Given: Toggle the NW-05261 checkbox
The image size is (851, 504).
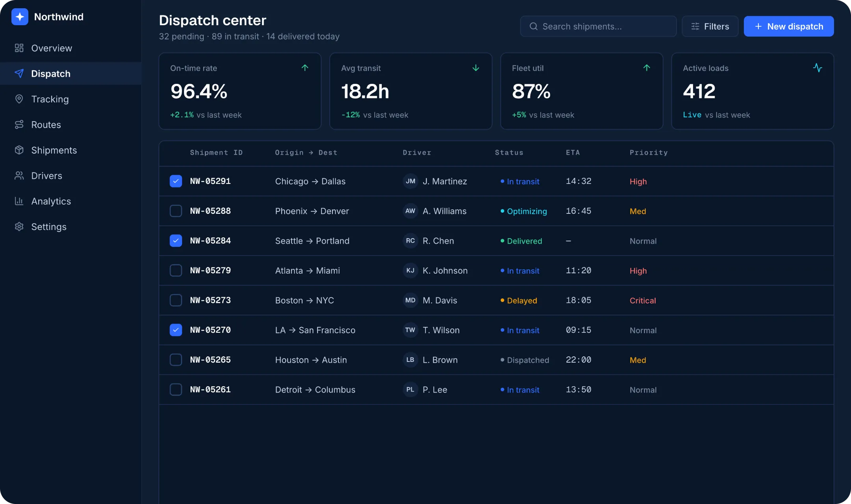Looking at the screenshot, I should click(x=176, y=389).
